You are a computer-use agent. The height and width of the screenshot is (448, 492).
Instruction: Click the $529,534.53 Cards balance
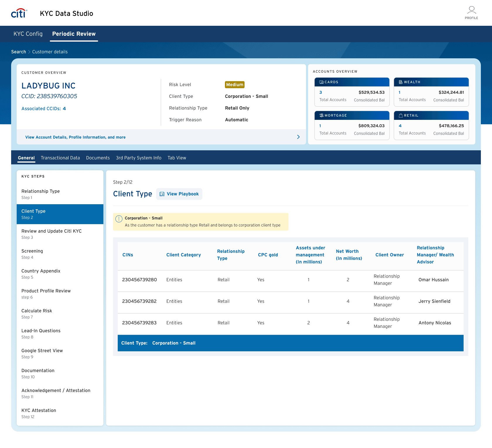click(371, 92)
